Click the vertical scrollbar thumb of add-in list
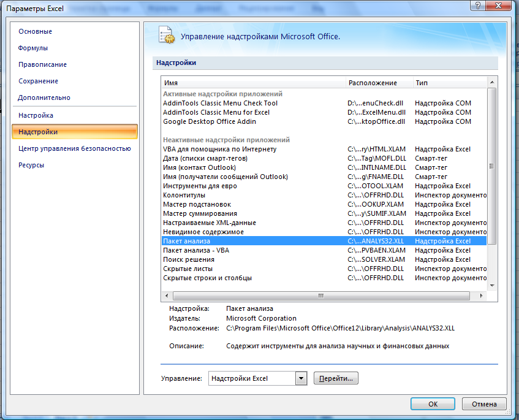The image size is (519, 420). point(492,166)
